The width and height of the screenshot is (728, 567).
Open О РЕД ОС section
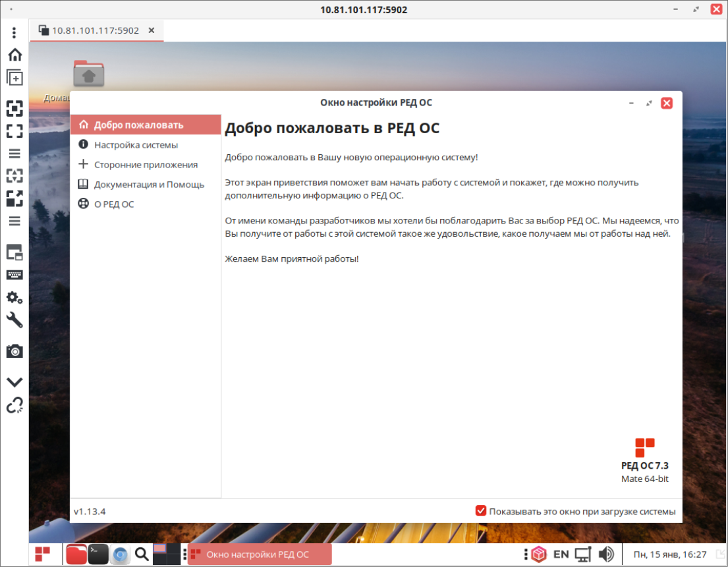click(x=146, y=204)
